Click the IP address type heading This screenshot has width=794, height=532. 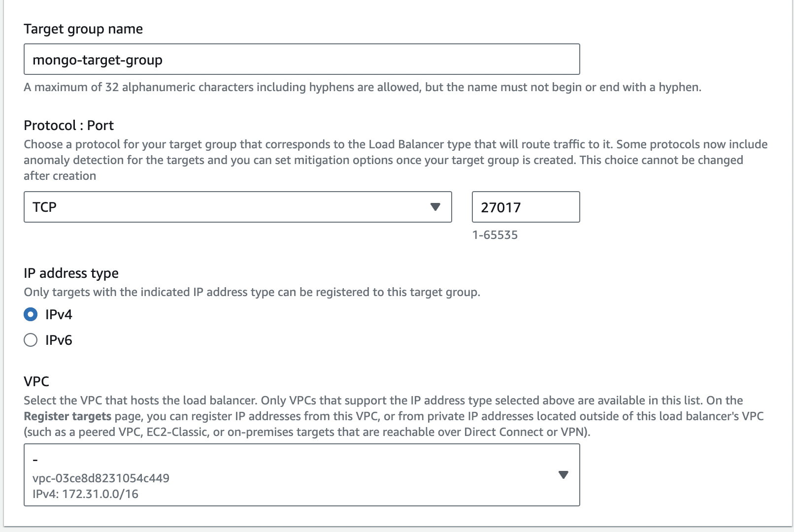71,273
